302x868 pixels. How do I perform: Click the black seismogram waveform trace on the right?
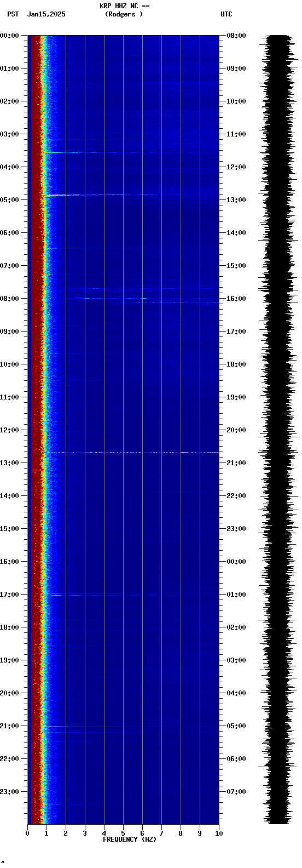pos(279,430)
